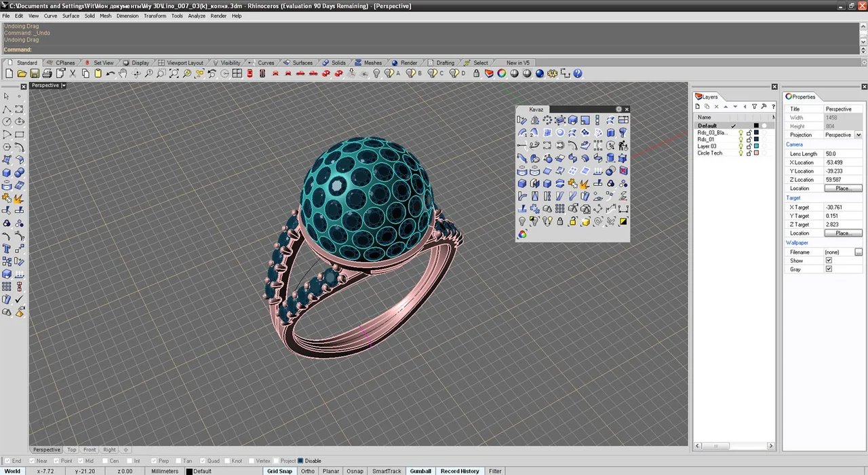
Task: Toggle Ortho mode in status bar
Action: point(308,471)
